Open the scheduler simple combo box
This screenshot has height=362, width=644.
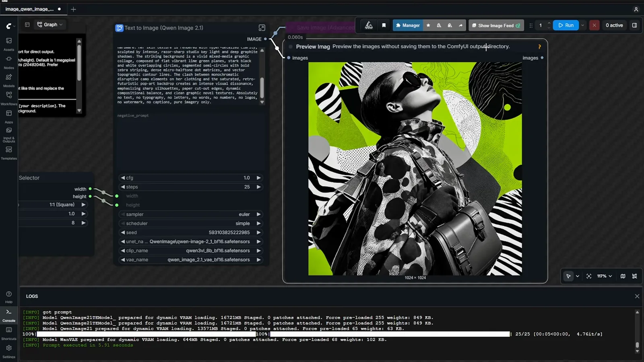tap(191, 224)
